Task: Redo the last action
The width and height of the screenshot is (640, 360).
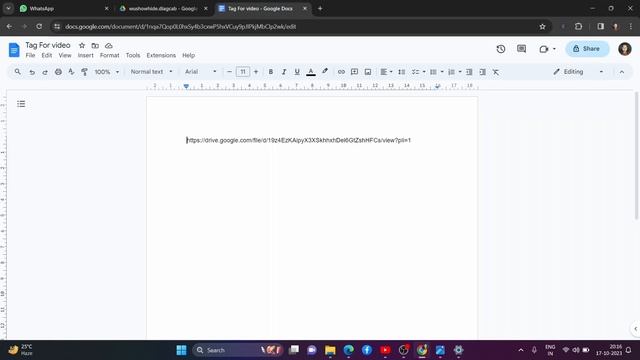Action: pos(45,72)
